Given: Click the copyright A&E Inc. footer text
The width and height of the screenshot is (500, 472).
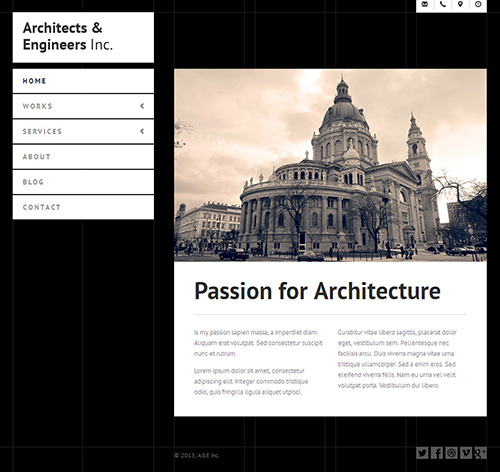Looking at the screenshot, I should click(x=197, y=455).
